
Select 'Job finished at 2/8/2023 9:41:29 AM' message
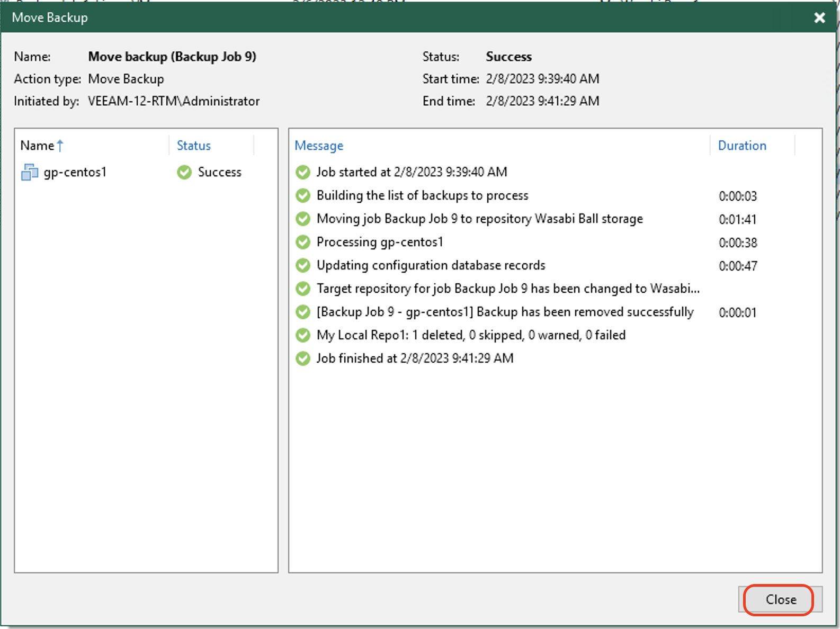[415, 358]
